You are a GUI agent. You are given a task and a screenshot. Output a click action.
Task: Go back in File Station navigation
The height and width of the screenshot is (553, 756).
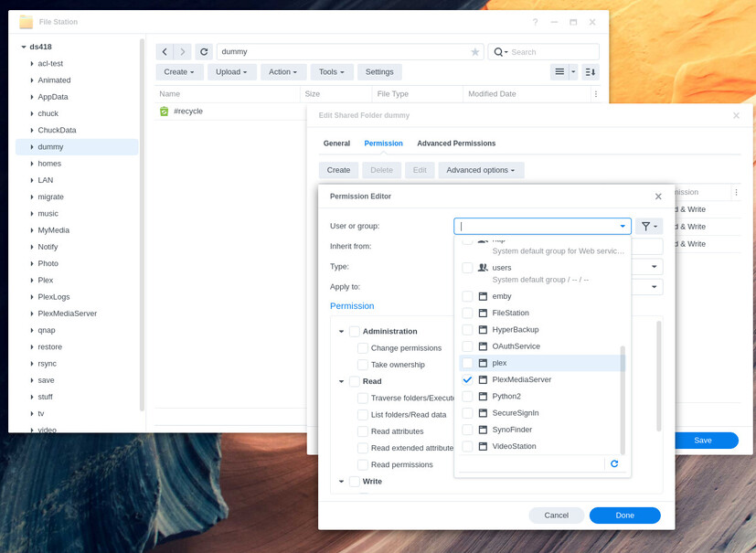165,51
